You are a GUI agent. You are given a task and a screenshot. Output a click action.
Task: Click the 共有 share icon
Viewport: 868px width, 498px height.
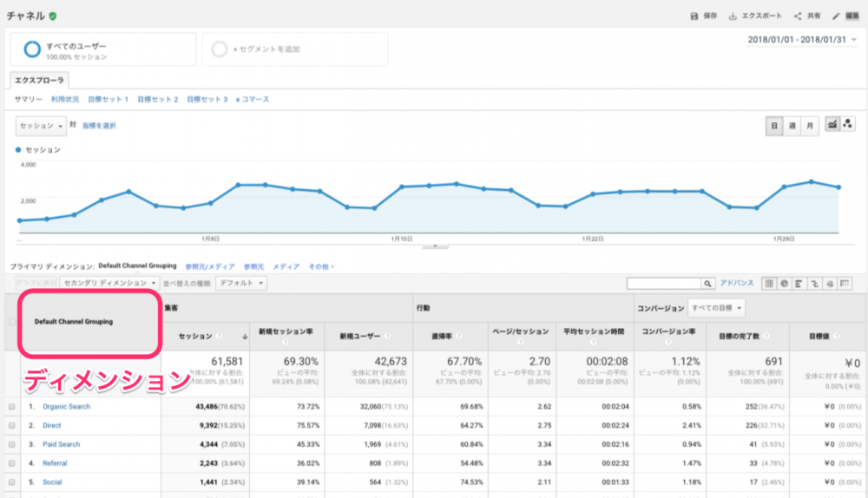797,16
